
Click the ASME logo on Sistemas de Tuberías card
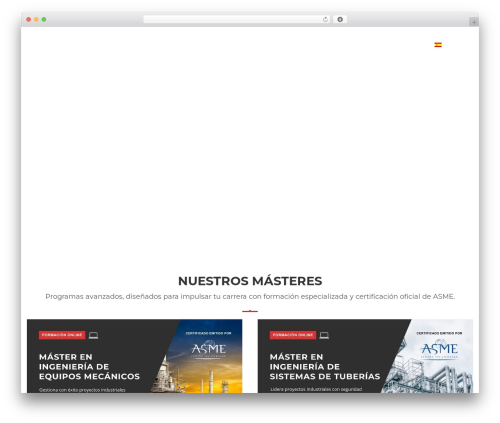tap(439, 349)
